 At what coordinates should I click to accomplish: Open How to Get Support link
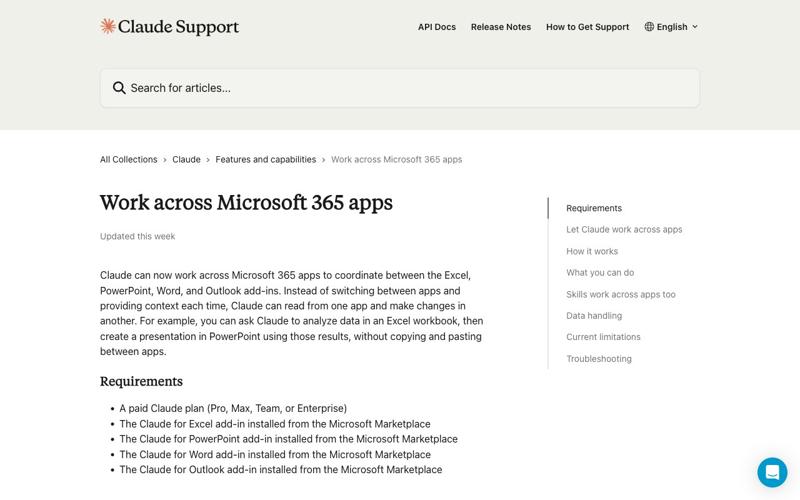click(x=587, y=27)
